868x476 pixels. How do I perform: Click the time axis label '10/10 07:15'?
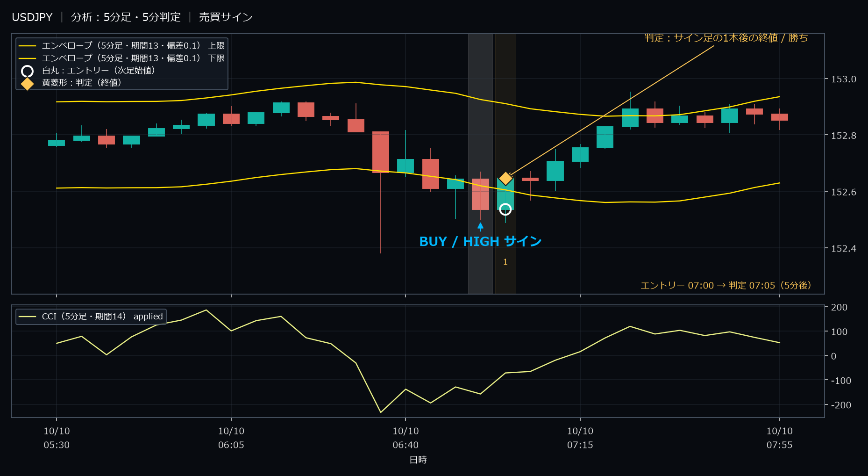(580, 438)
